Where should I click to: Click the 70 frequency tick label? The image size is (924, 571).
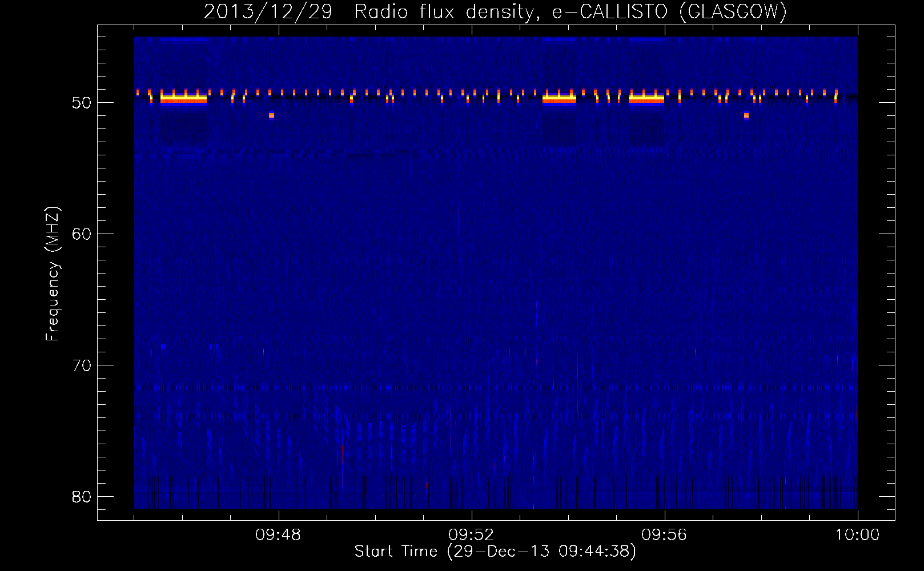(82, 365)
